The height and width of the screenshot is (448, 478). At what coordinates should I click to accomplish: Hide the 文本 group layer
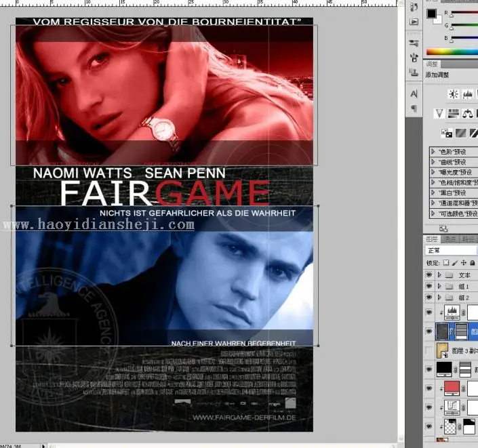pos(429,275)
